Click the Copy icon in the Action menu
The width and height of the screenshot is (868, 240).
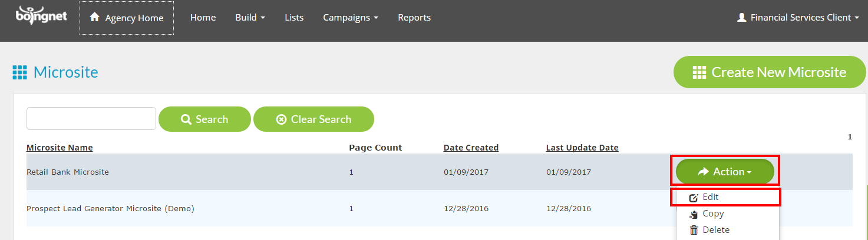(694, 214)
